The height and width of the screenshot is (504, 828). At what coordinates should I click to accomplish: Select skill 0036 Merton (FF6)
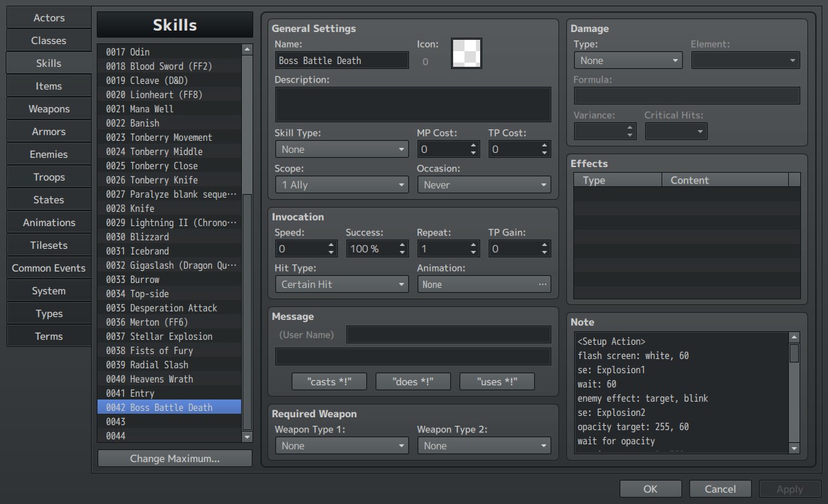point(169,322)
